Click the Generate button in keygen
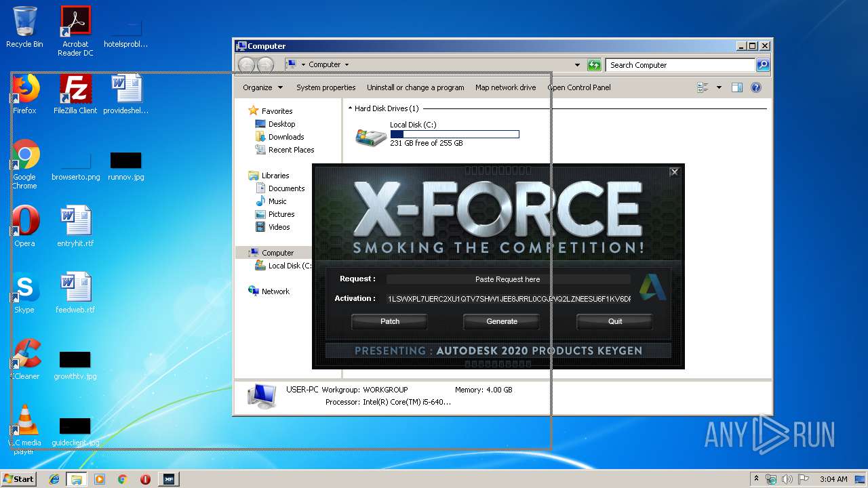 (x=502, y=321)
